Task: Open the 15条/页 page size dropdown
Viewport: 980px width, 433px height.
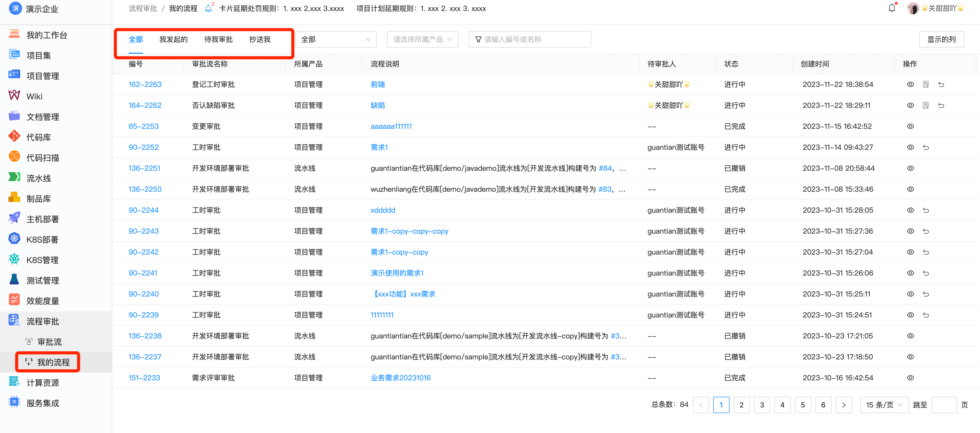Action: [x=884, y=405]
